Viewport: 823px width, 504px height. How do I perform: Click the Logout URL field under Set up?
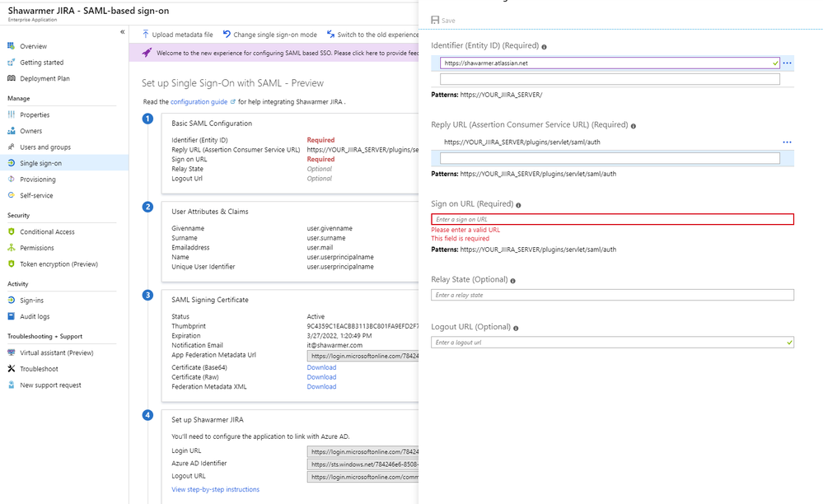tap(363, 477)
